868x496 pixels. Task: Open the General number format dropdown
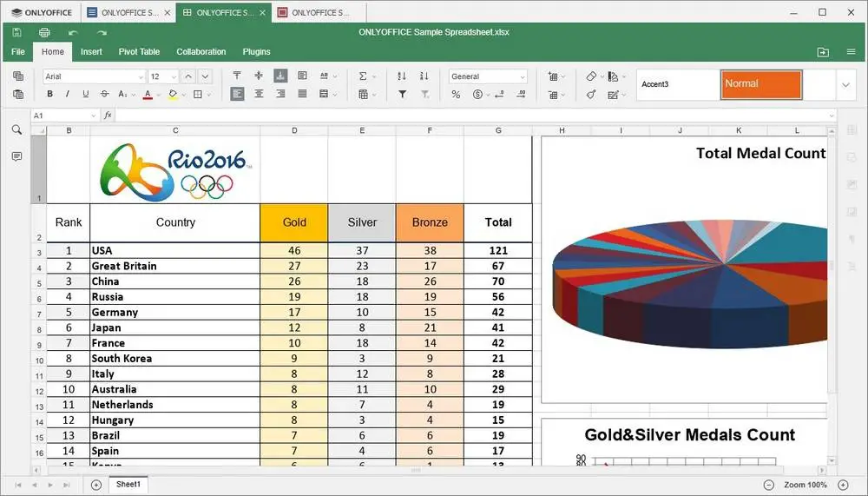[x=488, y=76]
